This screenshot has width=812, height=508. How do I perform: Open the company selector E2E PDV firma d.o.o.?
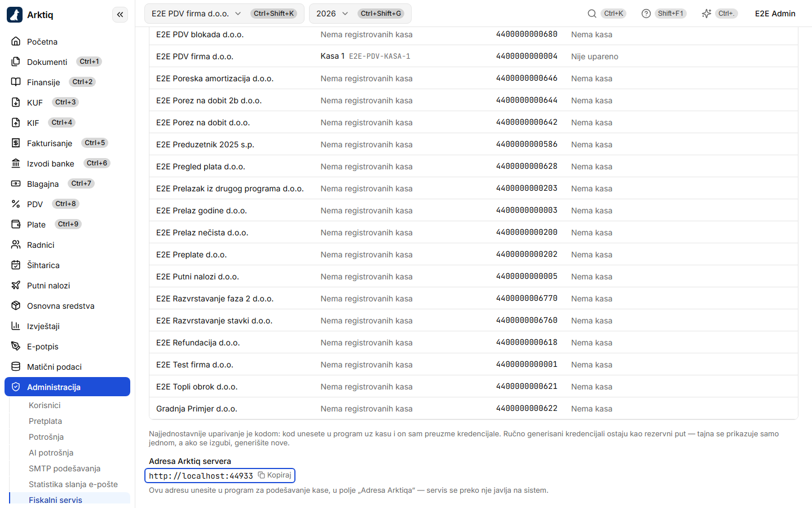pos(224,14)
